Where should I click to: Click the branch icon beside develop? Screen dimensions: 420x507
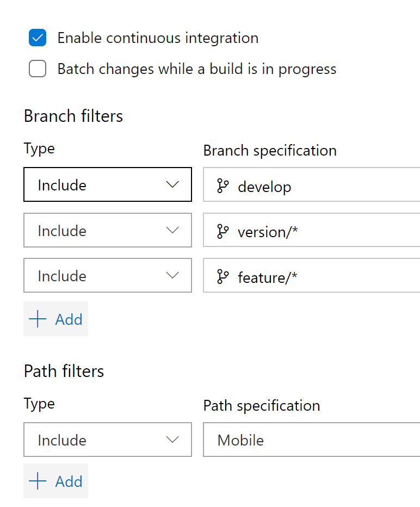(222, 186)
